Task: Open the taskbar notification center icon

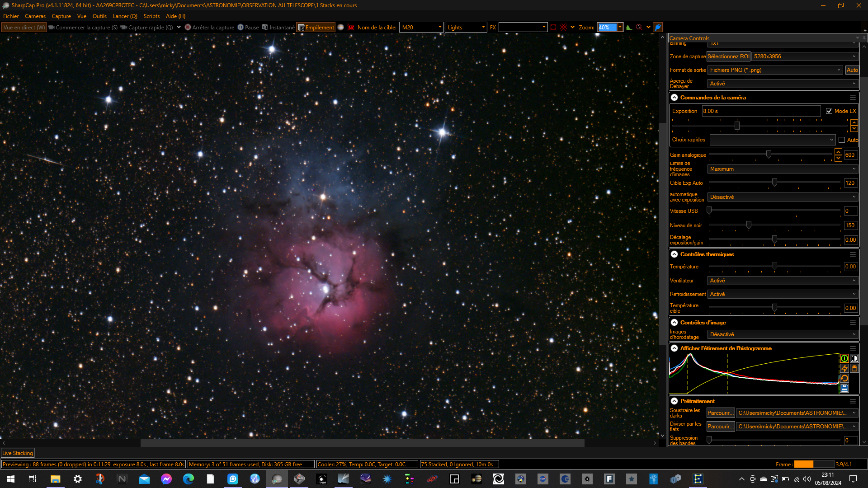Action: (853, 479)
